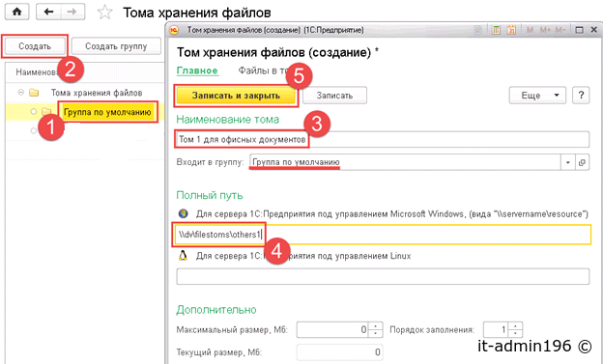Screen dimensions: 603x364
Task: Expand the Входит в группу dropdown arrow
Action: pyautogui.click(x=567, y=162)
